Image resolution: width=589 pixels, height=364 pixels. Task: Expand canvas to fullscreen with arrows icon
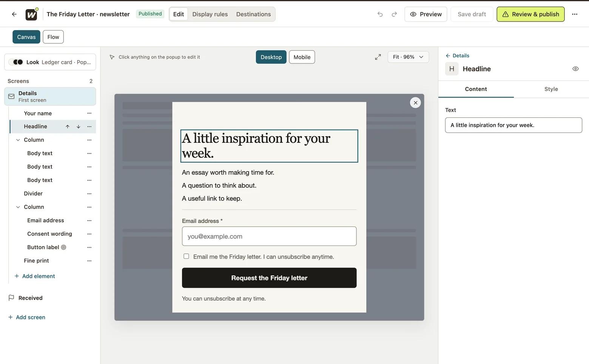[x=378, y=57]
